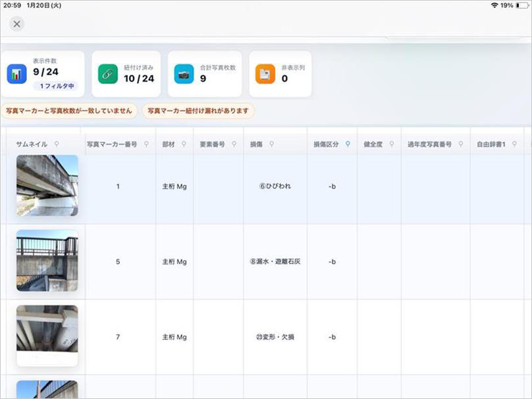Viewport: 532px width, 399px height.
Task: Tap the blue chart icon for 表示件数
Action: [17, 74]
